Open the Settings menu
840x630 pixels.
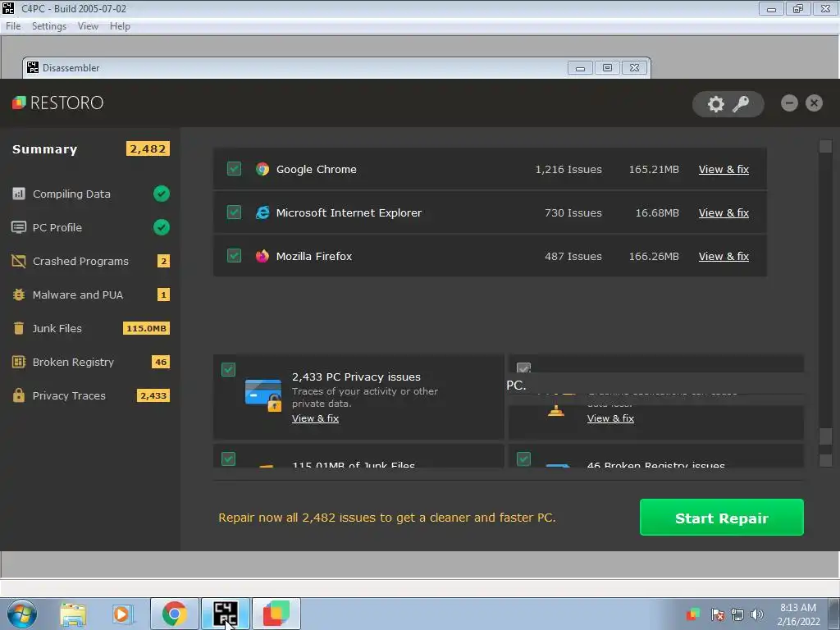(x=49, y=26)
